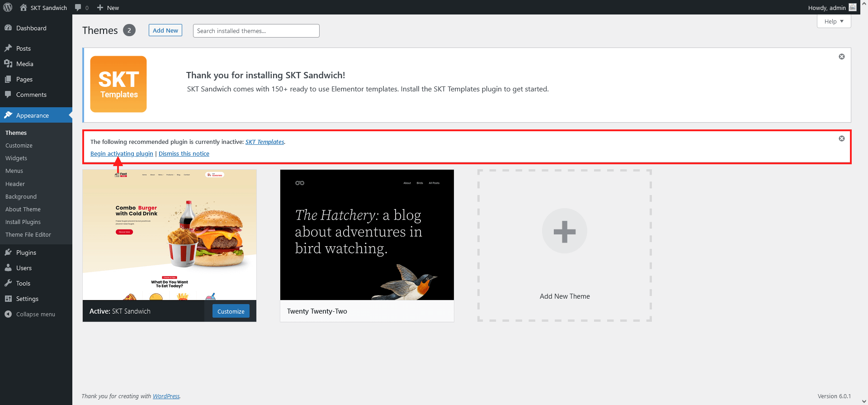Open SKT Sandwich site home icon
This screenshot has width=868, height=405.
pos(24,7)
